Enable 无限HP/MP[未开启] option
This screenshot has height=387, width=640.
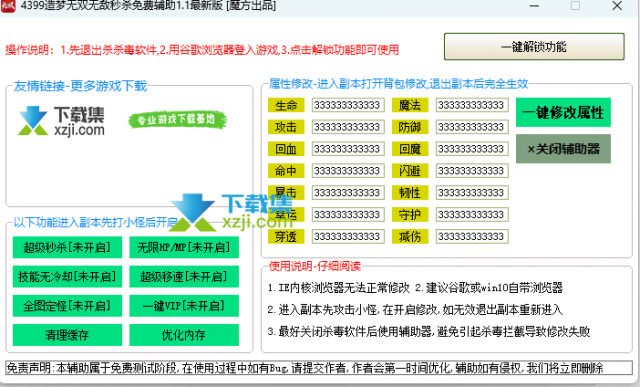coord(184,247)
